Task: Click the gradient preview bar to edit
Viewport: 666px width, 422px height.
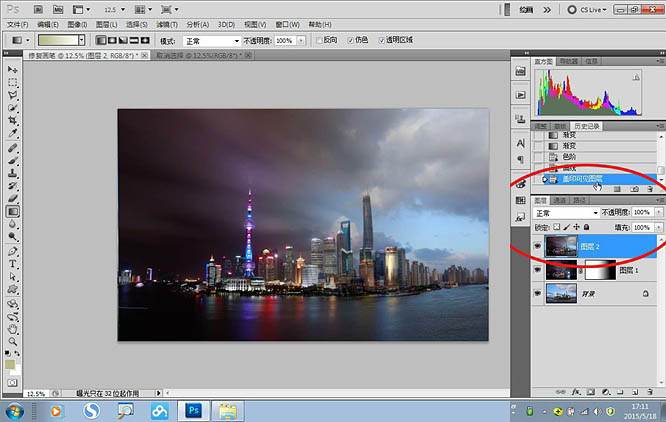Action: (x=58, y=40)
